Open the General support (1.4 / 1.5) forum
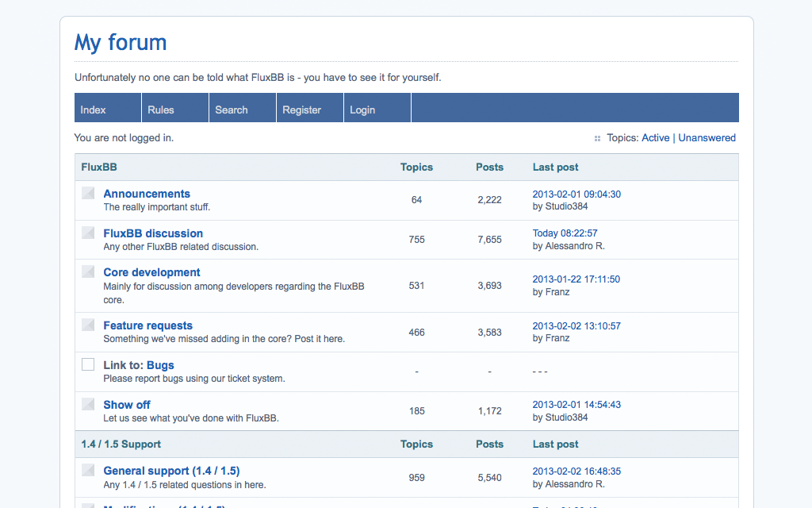 [171, 471]
